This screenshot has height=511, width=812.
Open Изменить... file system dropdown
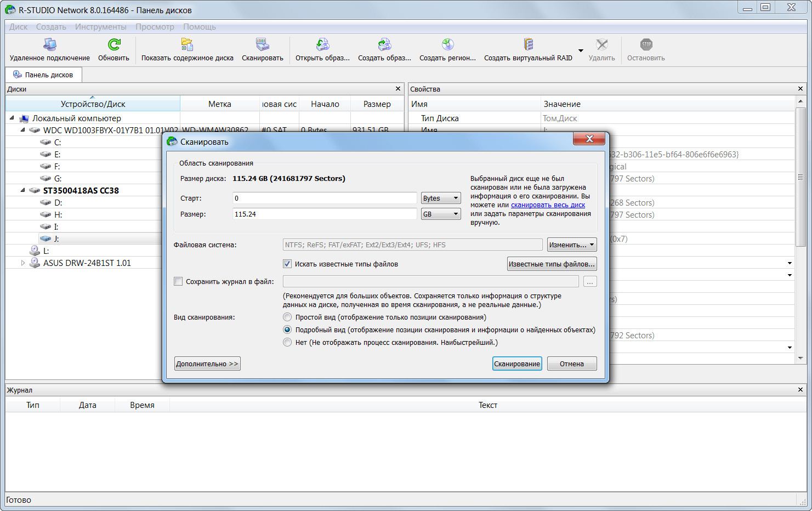[x=572, y=245]
